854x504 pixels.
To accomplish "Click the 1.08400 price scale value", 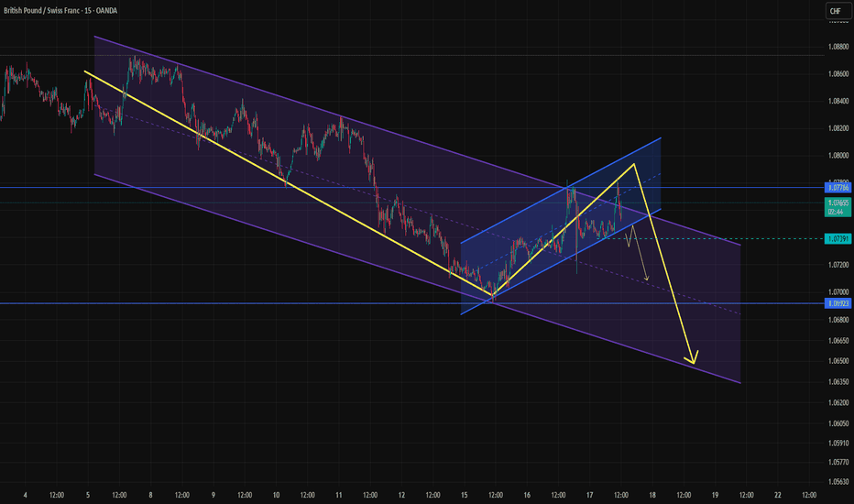I will point(838,102).
